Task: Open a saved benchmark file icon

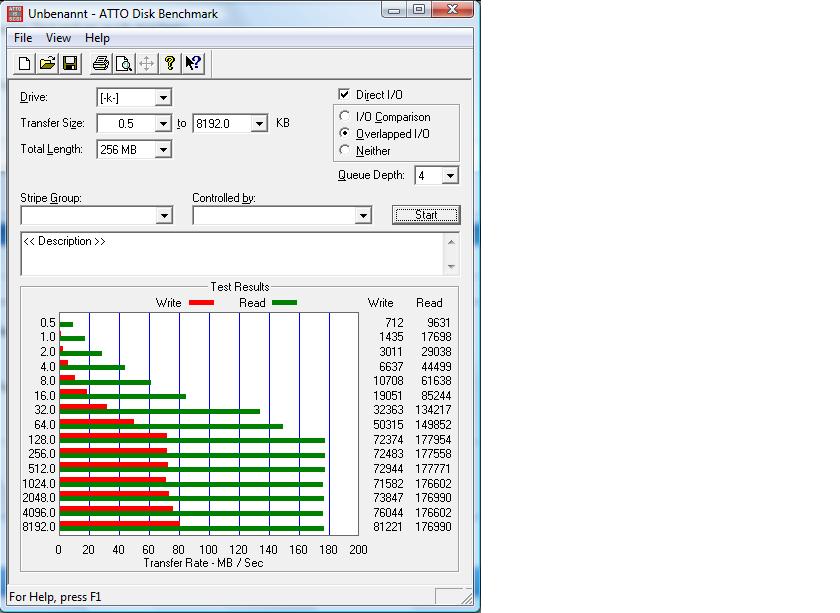Action: click(47, 64)
